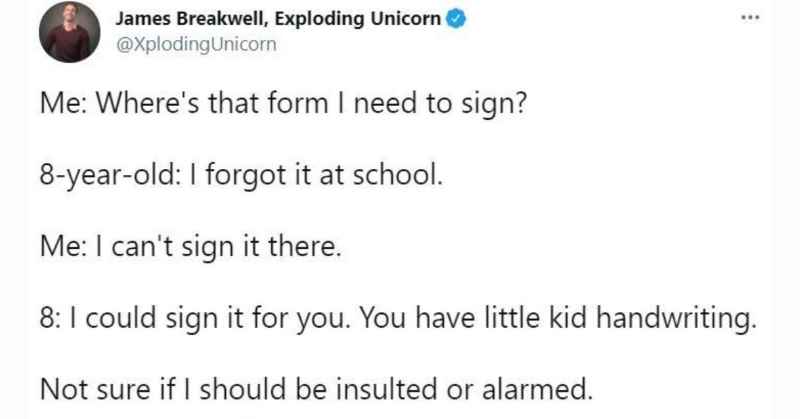Screen dimensions: 800x419
Task: Open the James Breakwell, Exploding Unicorn display name
Action: click(x=278, y=19)
